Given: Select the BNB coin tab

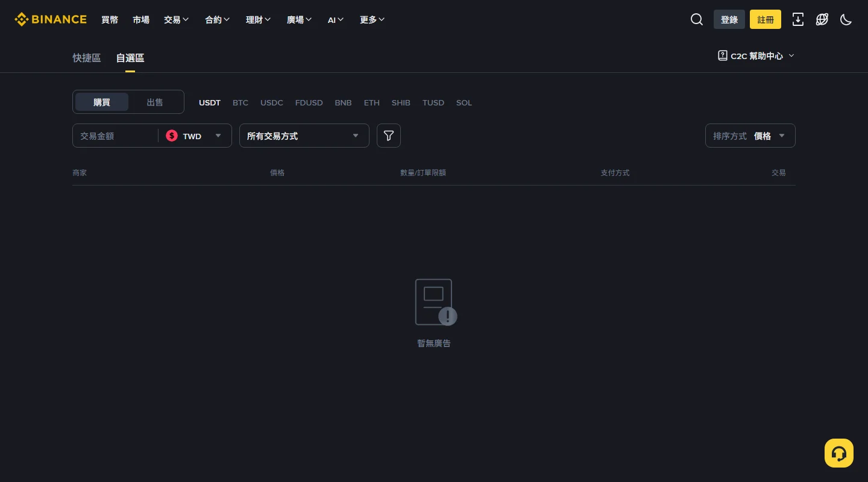Looking at the screenshot, I should [x=344, y=102].
